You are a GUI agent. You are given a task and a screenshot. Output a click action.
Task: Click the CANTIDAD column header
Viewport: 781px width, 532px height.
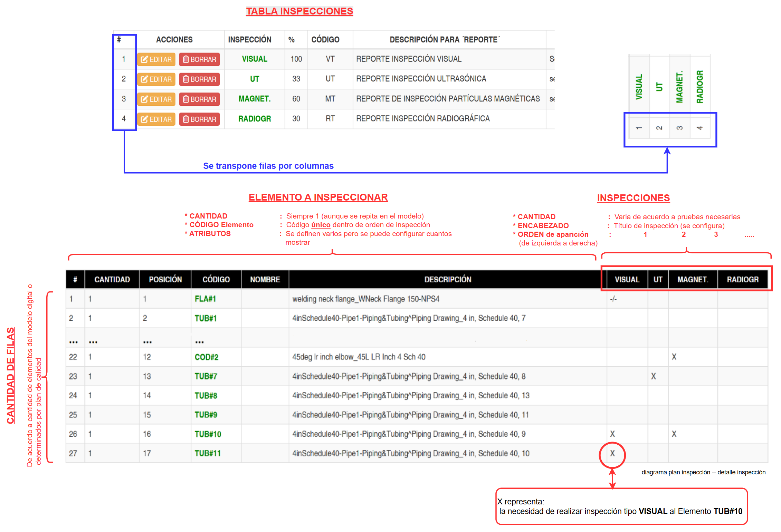tap(112, 279)
